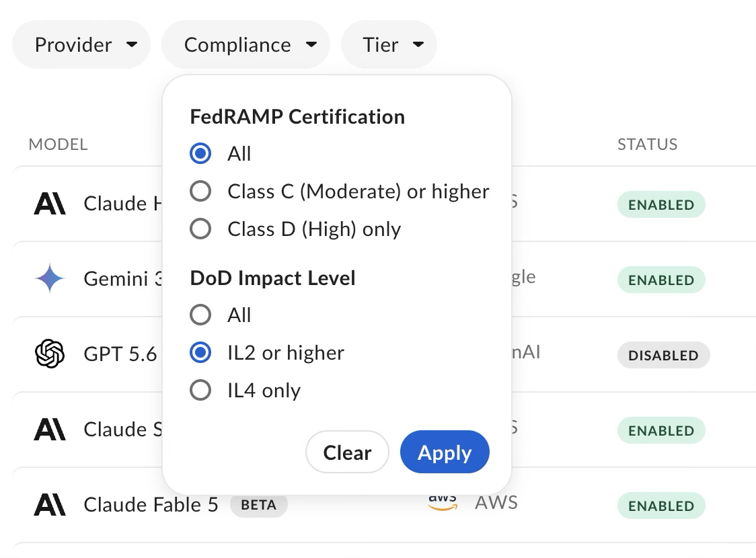Open the Provider filter dropdown
The image size is (756, 558).
81,45
